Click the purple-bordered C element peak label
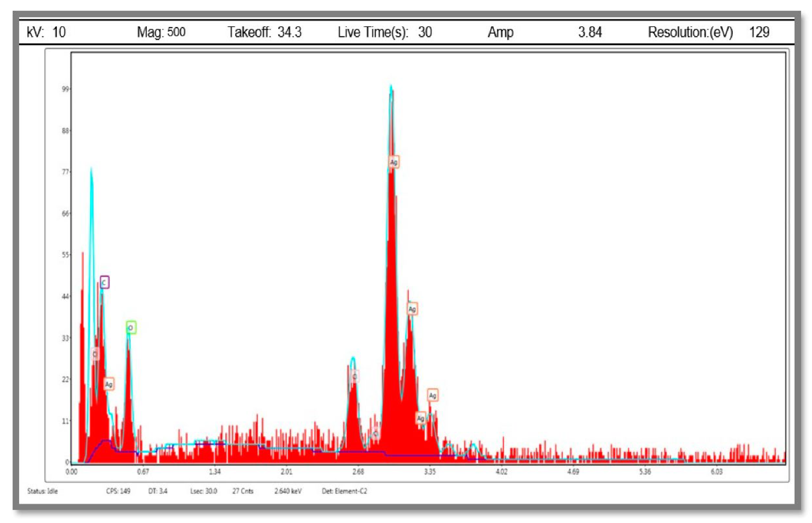812x523 pixels. 105,282
